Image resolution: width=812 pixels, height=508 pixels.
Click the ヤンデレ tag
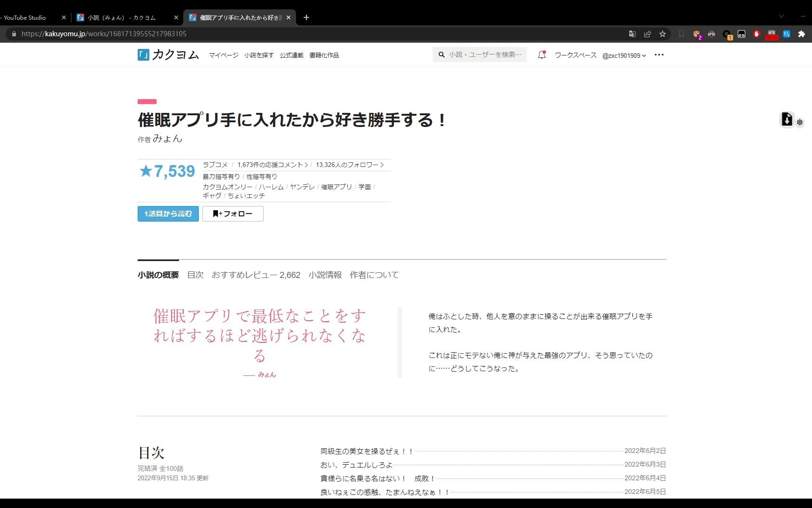click(302, 187)
